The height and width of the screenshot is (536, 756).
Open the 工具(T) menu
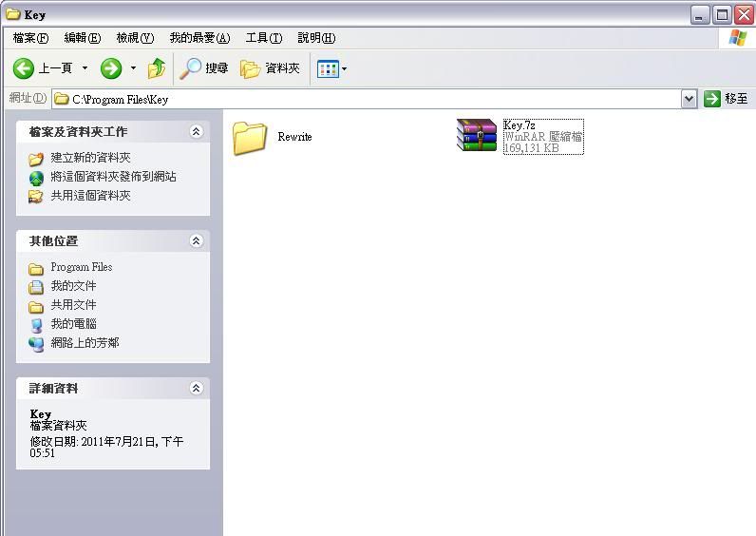[263, 38]
